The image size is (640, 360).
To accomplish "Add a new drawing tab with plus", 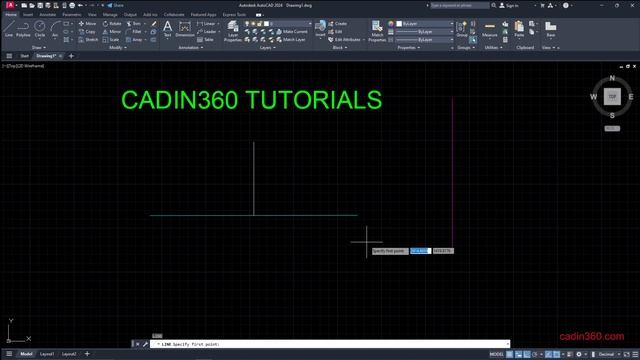I will (x=71, y=56).
